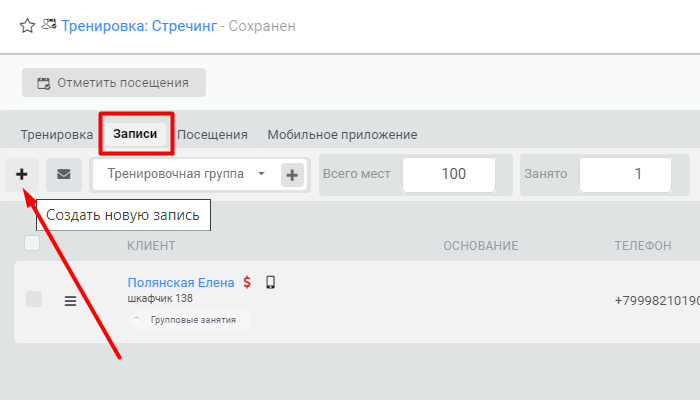The width and height of the screenshot is (700, 400).
Task: Open the row menu for Полянская Елена
Action: tap(70, 301)
